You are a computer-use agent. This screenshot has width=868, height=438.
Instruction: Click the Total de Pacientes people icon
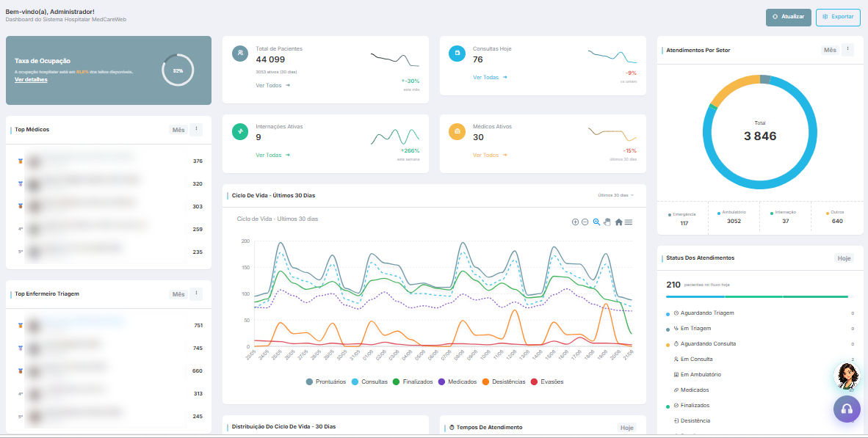[x=240, y=53]
